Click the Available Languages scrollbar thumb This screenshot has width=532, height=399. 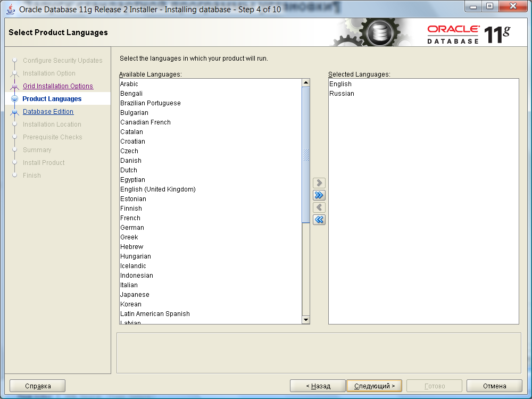click(x=306, y=155)
